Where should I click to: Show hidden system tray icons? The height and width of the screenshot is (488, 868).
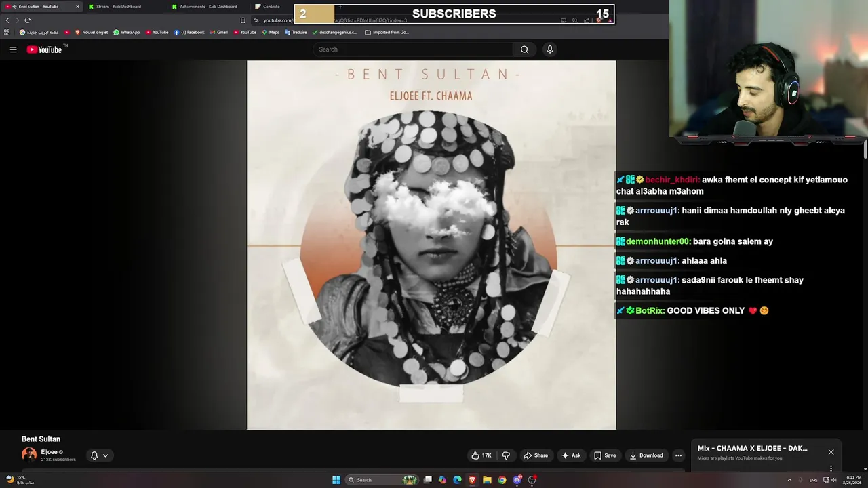(789, 480)
